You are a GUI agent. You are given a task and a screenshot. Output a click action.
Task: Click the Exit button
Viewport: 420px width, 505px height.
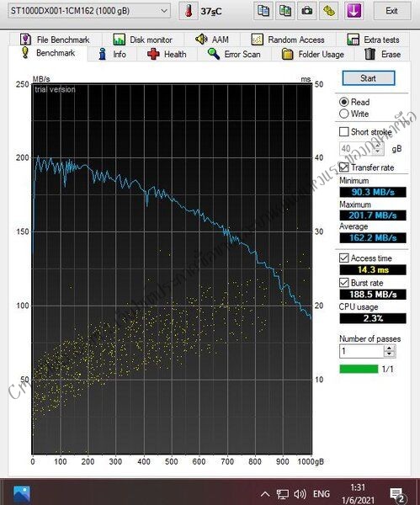tap(392, 11)
